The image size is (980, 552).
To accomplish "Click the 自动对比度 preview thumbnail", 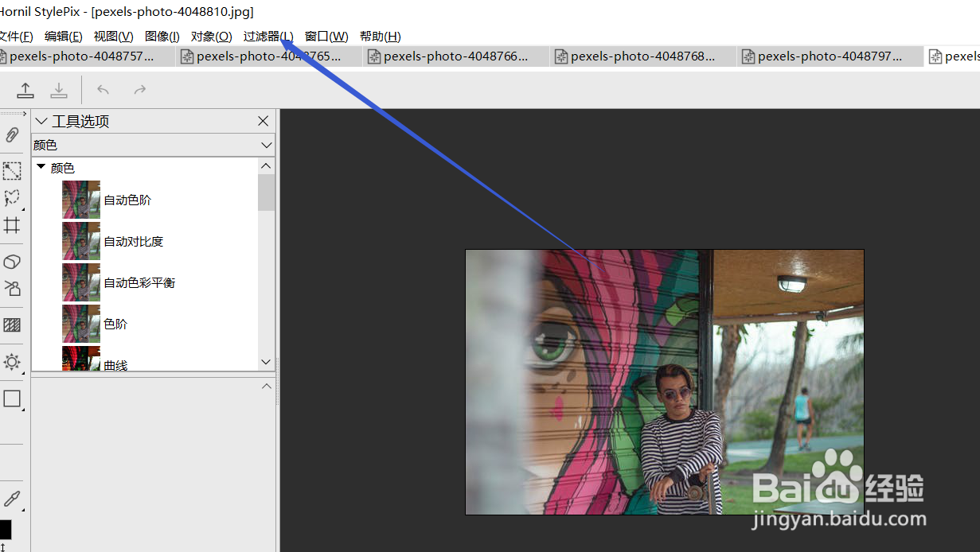I will (81, 241).
